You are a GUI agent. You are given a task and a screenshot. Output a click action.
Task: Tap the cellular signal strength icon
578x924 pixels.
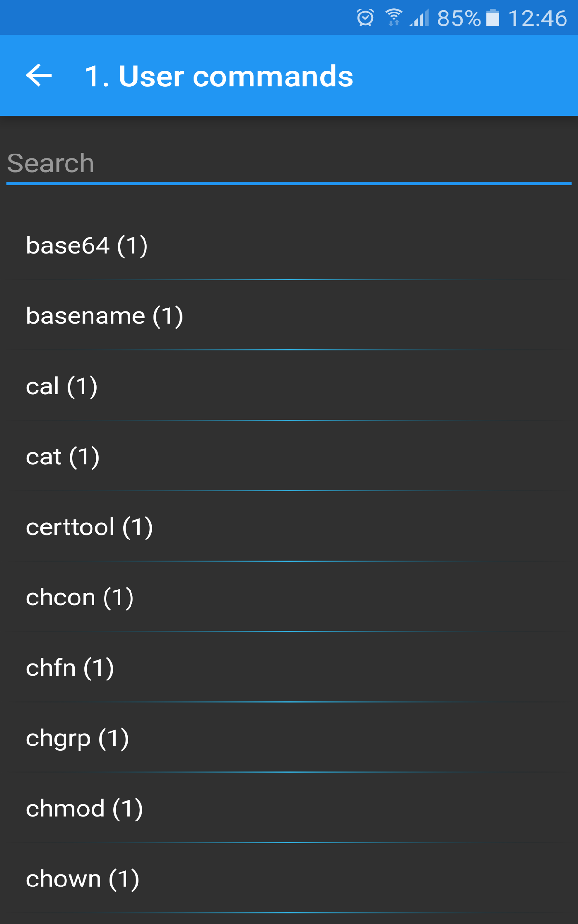420,18
